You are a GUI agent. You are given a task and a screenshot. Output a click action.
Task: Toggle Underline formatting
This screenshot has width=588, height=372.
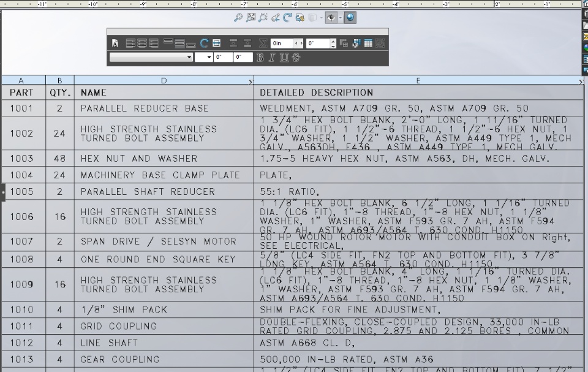pyautogui.click(x=284, y=58)
